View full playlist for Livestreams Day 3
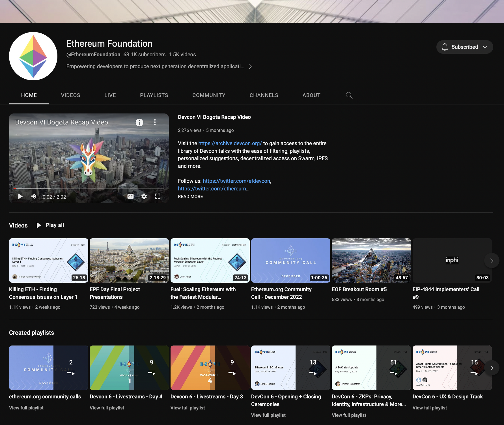Viewport: 504px width, 425px height. [188, 408]
